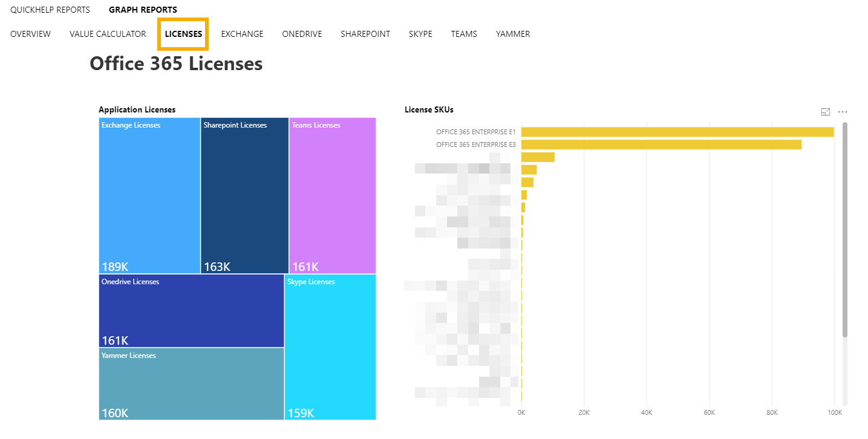The image size is (868, 439).
Task: Select the Teams Licenses tile
Action: 331,193
